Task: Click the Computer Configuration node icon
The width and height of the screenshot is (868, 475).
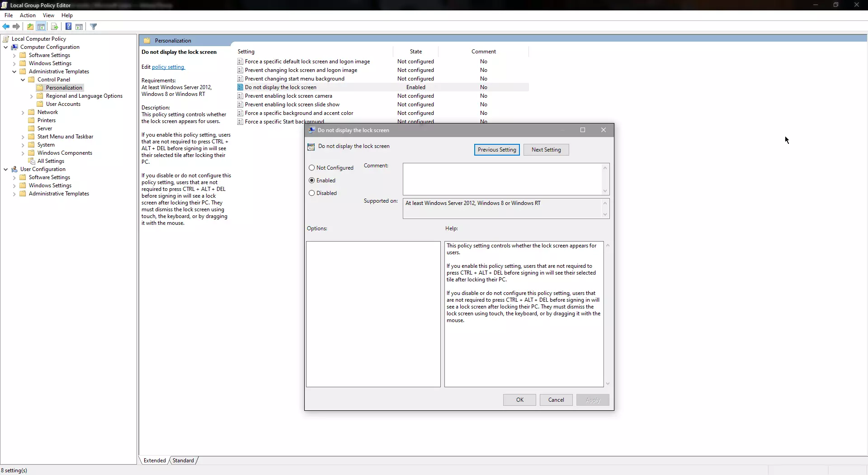Action: point(14,47)
